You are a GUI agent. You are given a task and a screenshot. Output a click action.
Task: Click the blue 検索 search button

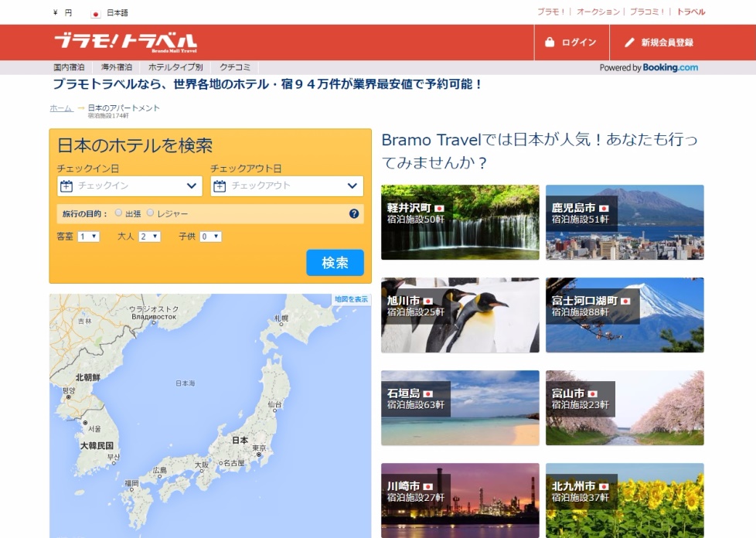tap(335, 263)
